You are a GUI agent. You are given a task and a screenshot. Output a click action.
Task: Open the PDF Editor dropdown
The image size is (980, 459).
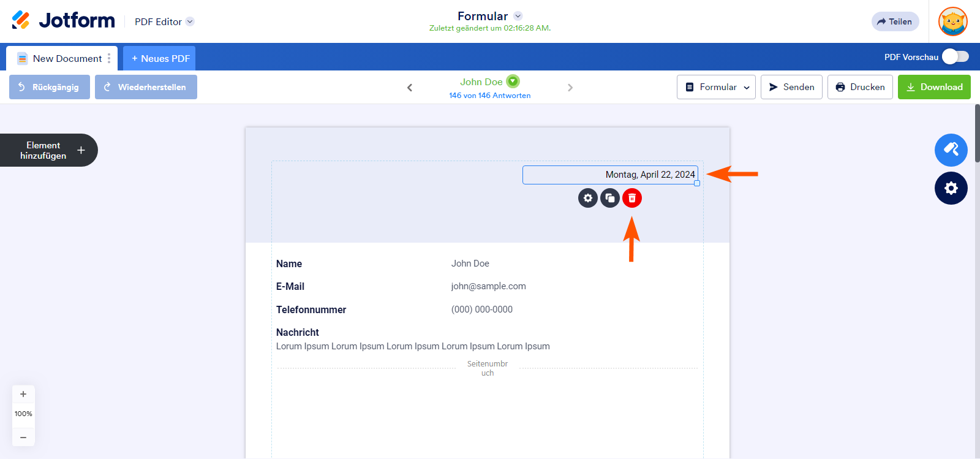pyautogui.click(x=164, y=21)
